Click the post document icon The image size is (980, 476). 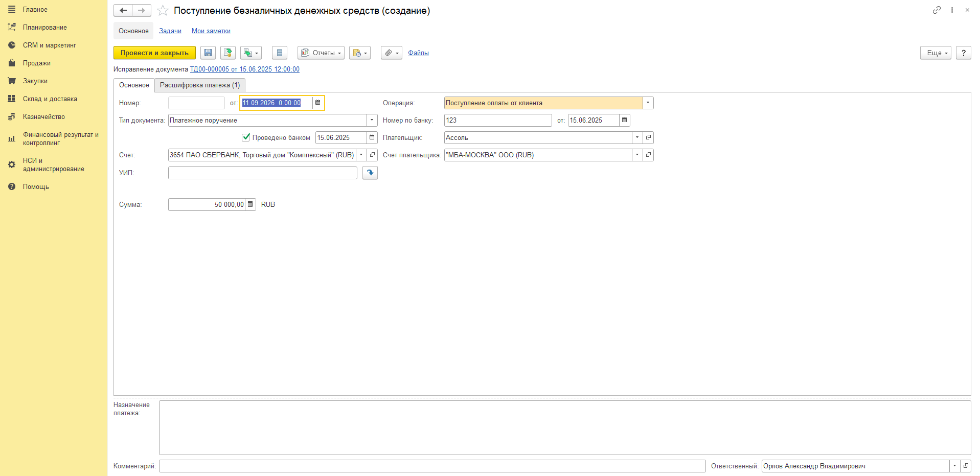(x=228, y=53)
